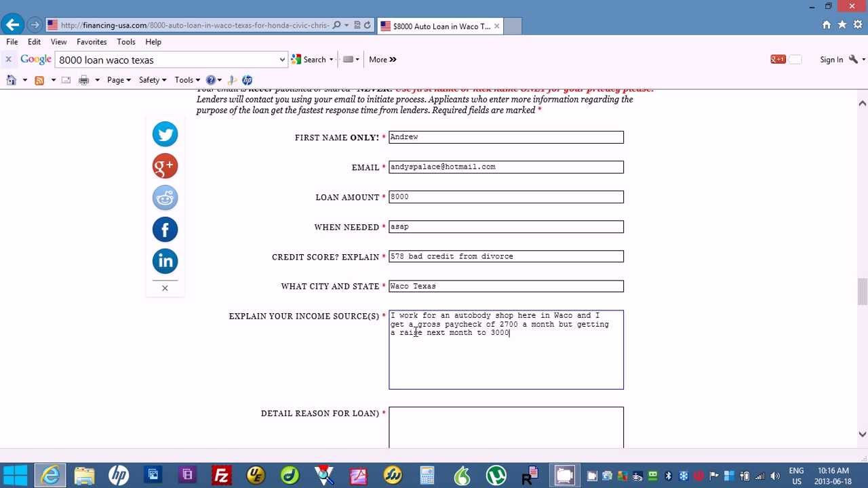Close the Google toolbar with the X

(x=8, y=60)
